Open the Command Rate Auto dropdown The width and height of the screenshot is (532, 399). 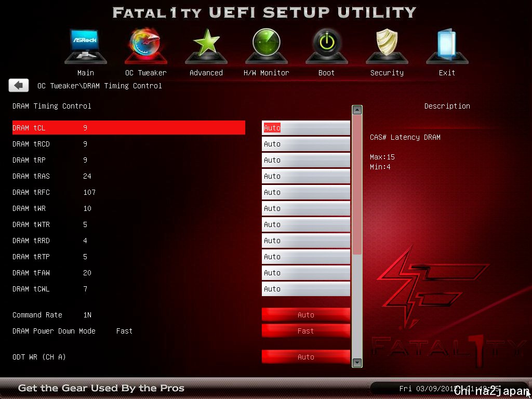pyautogui.click(x=305, y=315)
